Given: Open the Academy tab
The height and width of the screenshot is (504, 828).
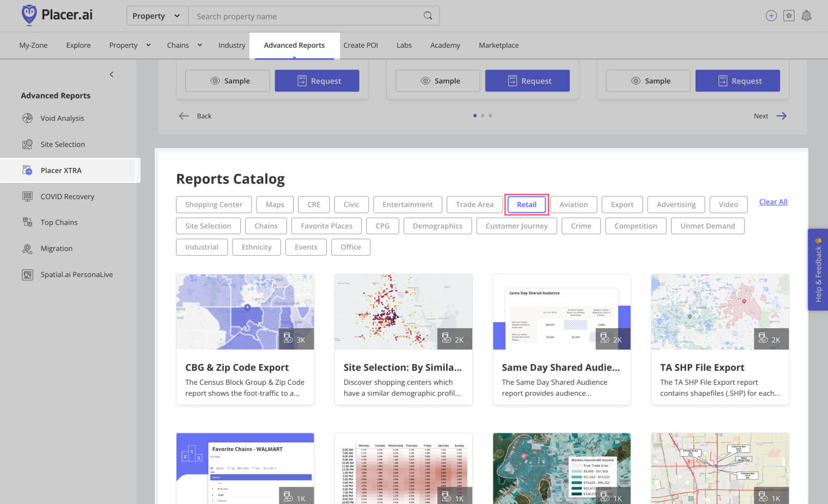Looking at the screenshot, I should click(445, 45).
